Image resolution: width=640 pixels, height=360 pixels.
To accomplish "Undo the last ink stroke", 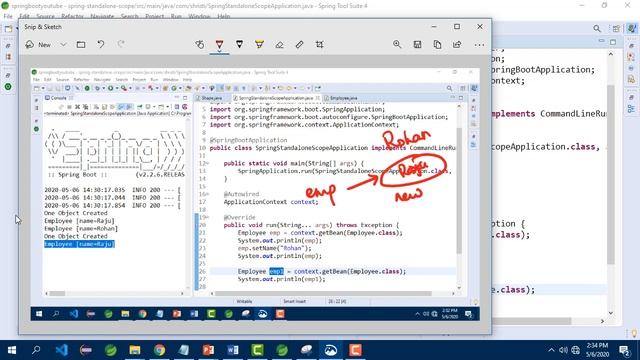I will [101, 44].
